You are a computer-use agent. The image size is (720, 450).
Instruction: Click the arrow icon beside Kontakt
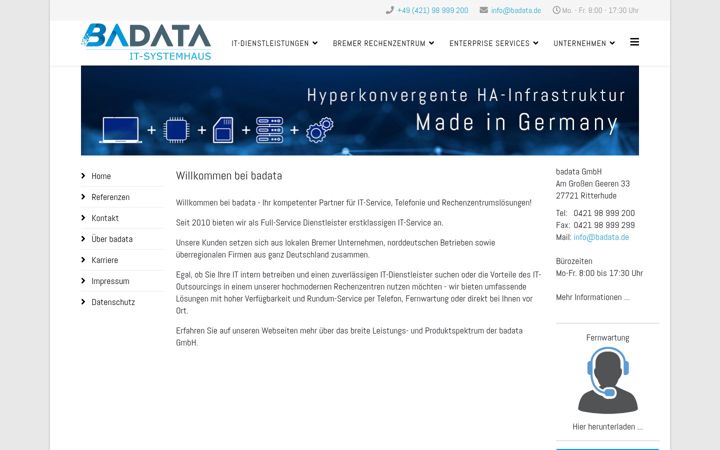coord(83,218)
